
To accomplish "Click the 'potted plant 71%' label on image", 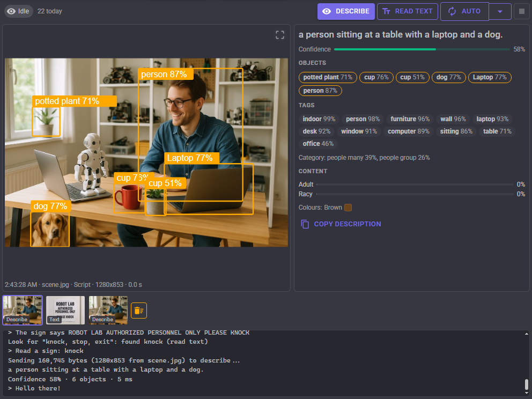I will [x=75, y=101].
